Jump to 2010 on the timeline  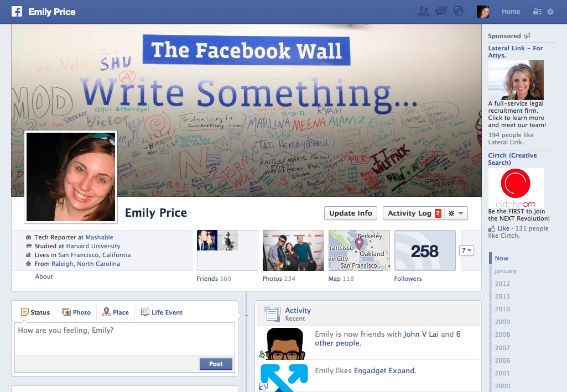click(x=502, y=309)
